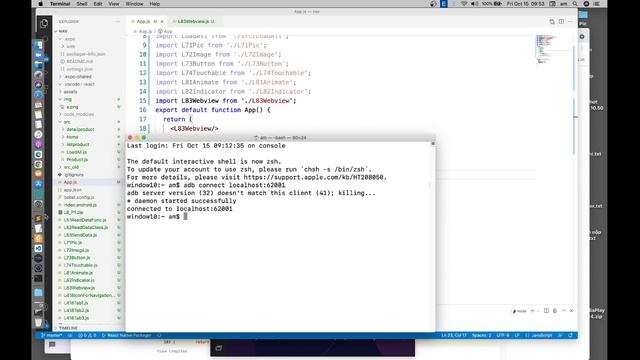Switch to the App.js editor tab
This screenshot has width=640, height=360.
point(143,21)
